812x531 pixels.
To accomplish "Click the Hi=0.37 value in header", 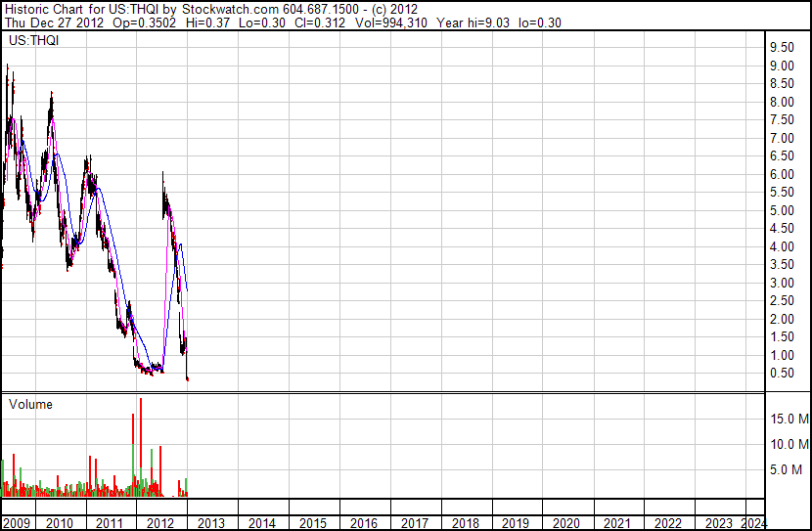I will (x=207, y=22).
